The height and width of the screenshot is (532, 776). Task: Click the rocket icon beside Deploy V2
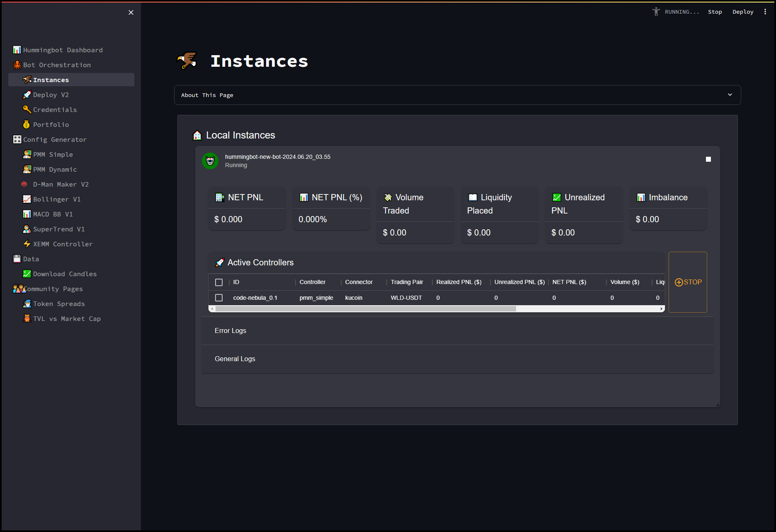(x=27, y=95)
